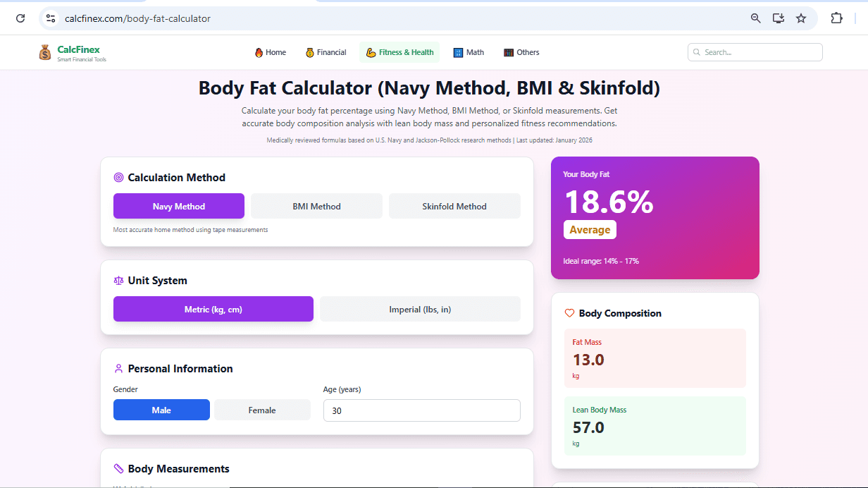Click the install app icon in address bar
The width and height of the screenshot is (868, 488).
click(779, 18)
